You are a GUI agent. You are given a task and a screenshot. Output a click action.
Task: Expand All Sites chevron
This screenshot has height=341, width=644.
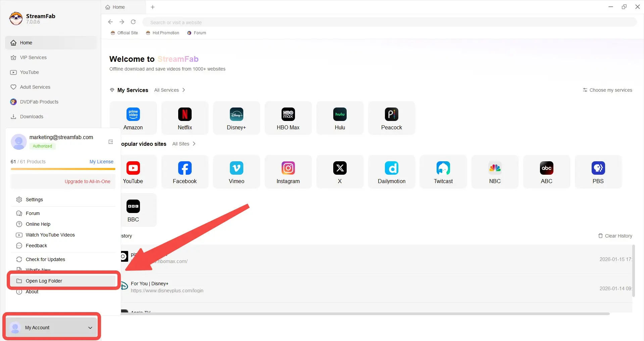pyautogui.click(x=194, y=144)
